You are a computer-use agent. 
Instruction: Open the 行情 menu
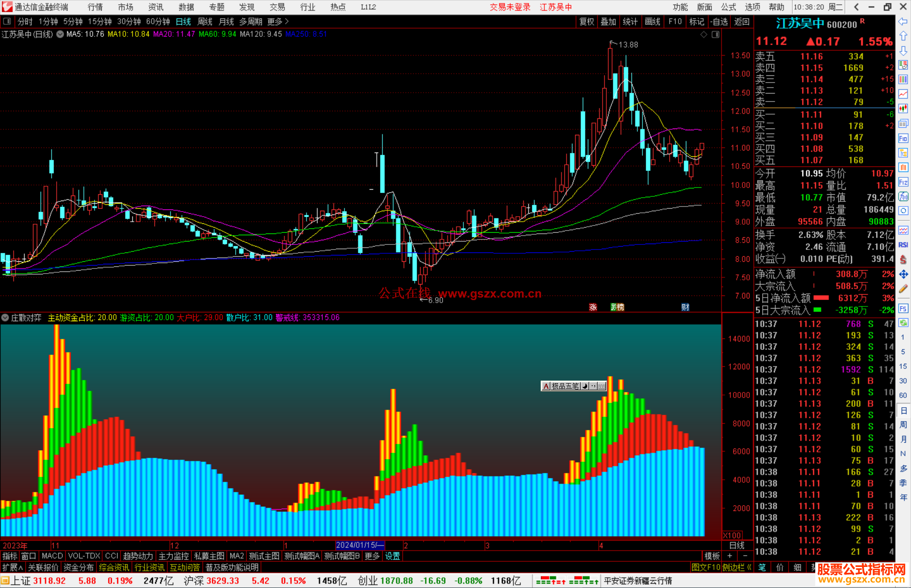click(x=95, y=7)
